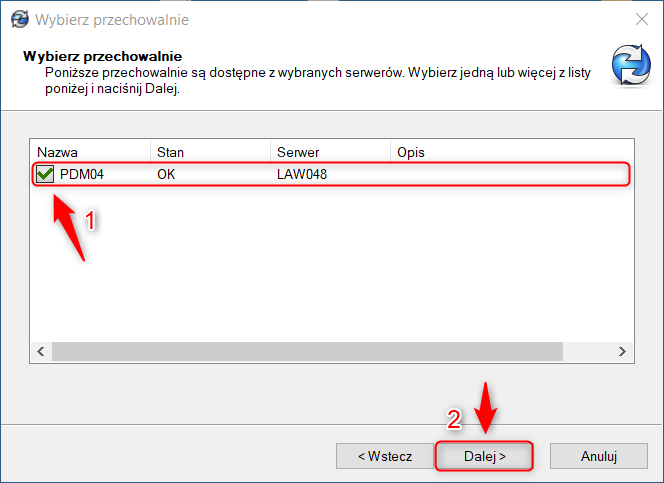Click the LAW048 server cell
Screen dimensions: 664x483
point(302,175)
